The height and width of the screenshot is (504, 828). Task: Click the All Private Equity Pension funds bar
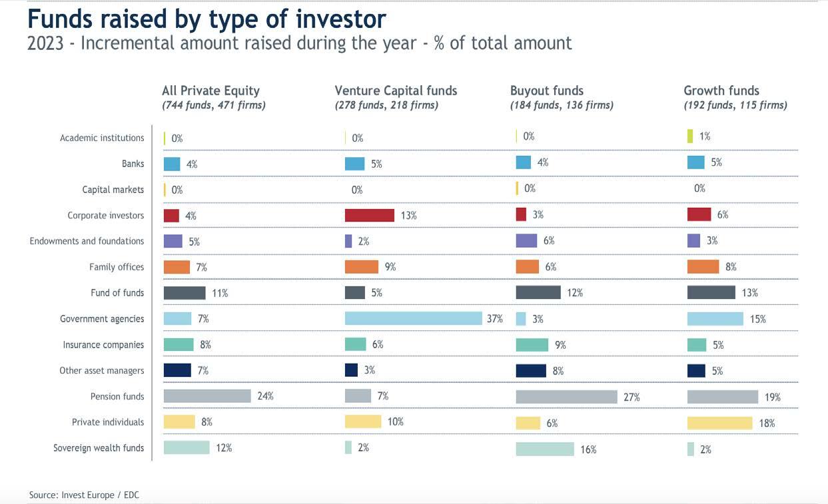(x=207, y=396)
